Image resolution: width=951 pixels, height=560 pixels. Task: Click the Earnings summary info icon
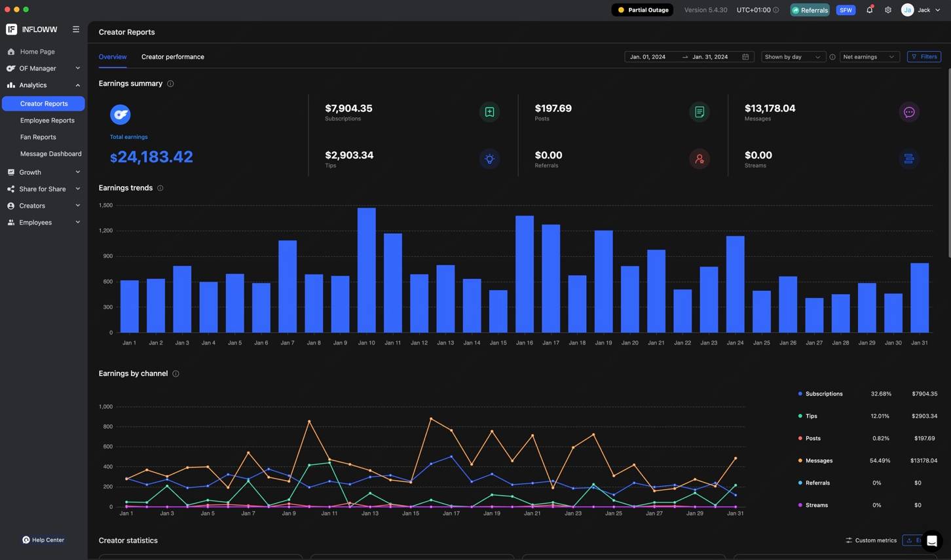pyautogui.click(x=170, y=84)
